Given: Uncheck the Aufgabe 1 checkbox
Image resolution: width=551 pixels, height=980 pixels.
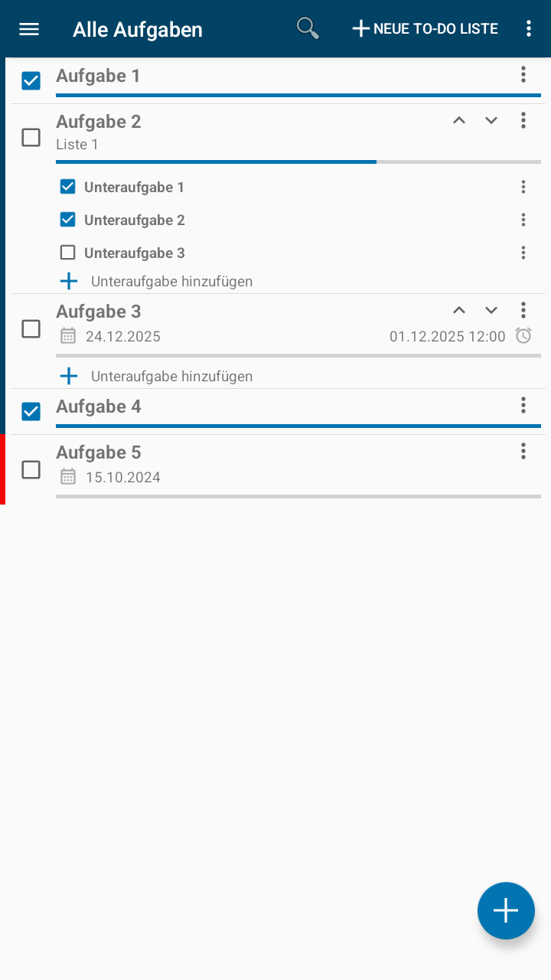Looking at the screenshot, I should [x=31, y=80].
